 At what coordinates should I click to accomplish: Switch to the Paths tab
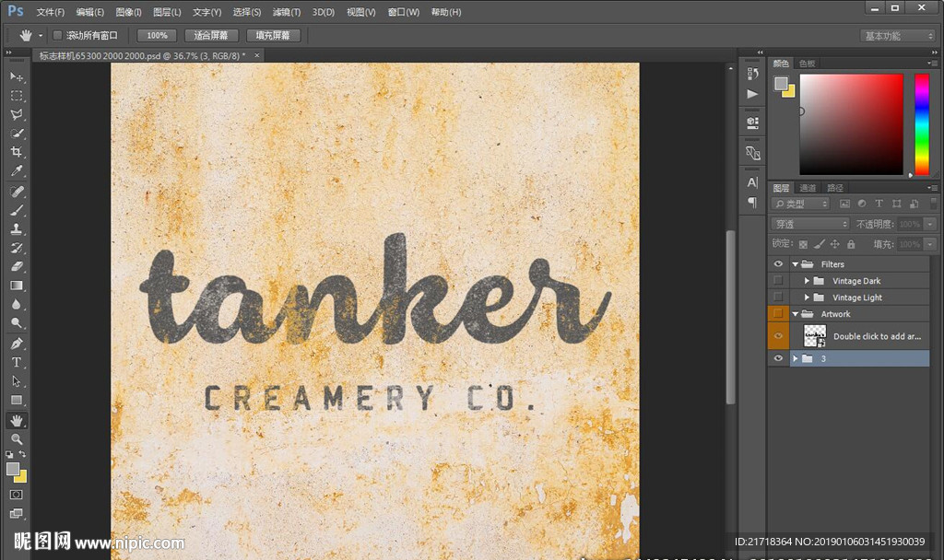834,188
